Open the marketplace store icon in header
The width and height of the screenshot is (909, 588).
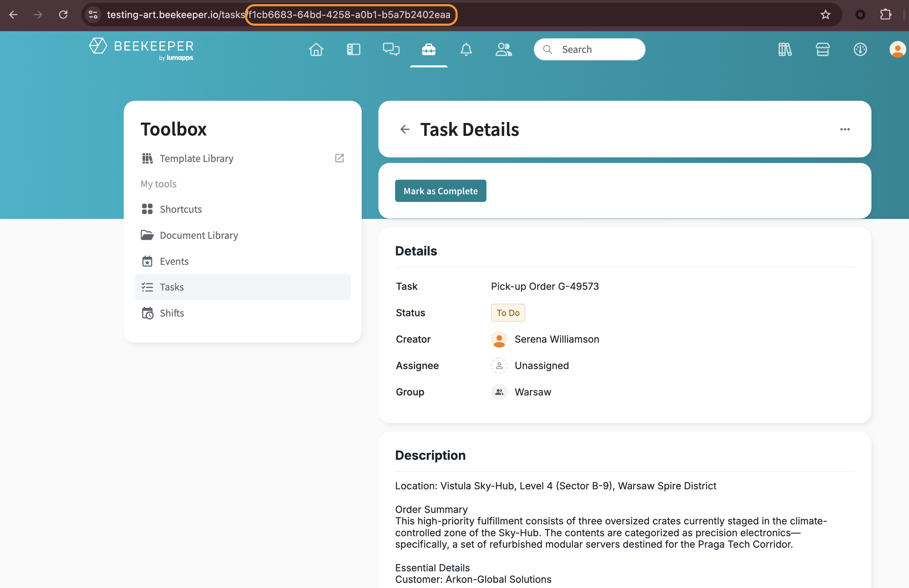pos(822,49)
